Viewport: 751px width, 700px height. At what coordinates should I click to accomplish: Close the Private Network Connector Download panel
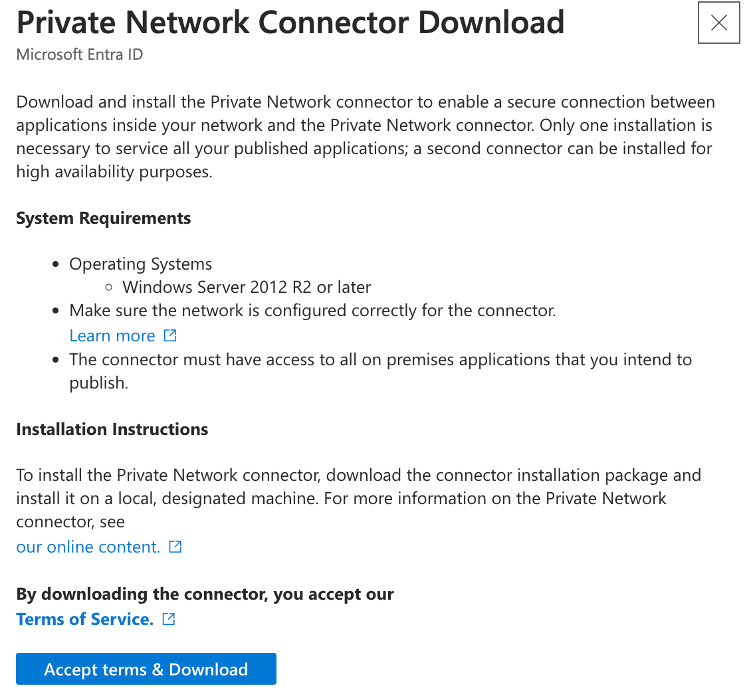click(x=718, y=23)
